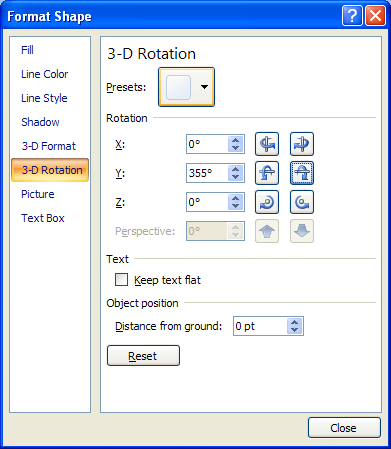
Task: Switch to Text Box category
Action: (x=50, y=218)
